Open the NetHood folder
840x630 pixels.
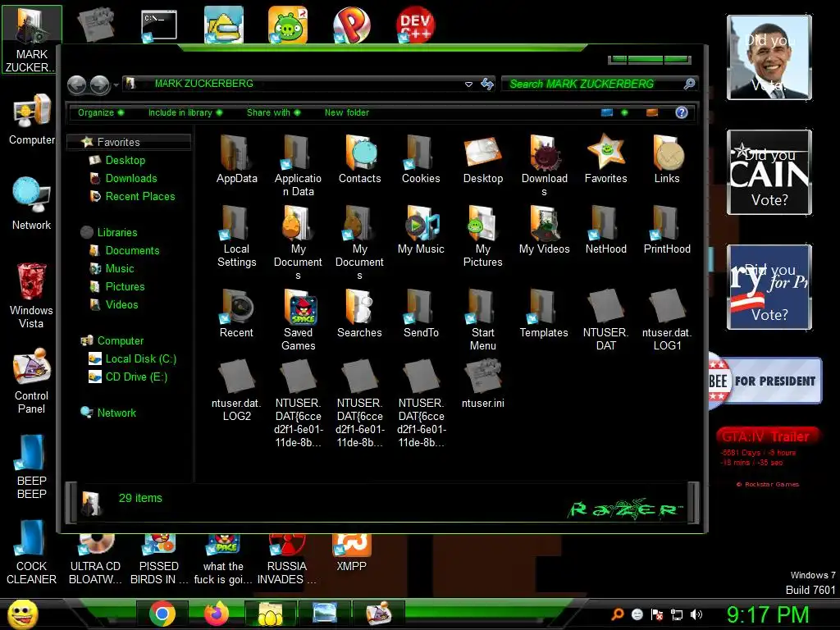[x=605, y=230]
